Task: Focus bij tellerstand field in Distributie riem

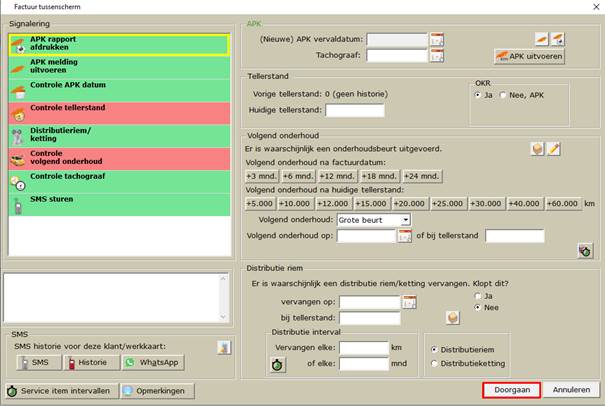Action: click(x=370, y=318)
